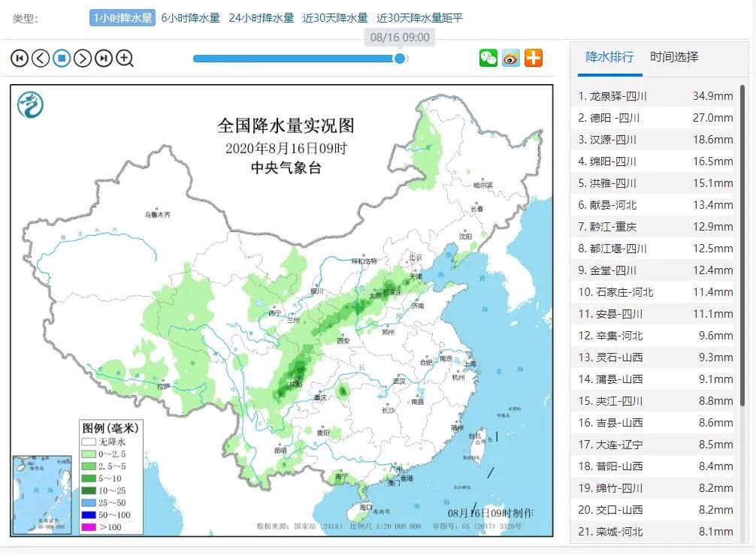The image size is (756, 555).
Task: Advance to next time frame
Action: [83, 59]
